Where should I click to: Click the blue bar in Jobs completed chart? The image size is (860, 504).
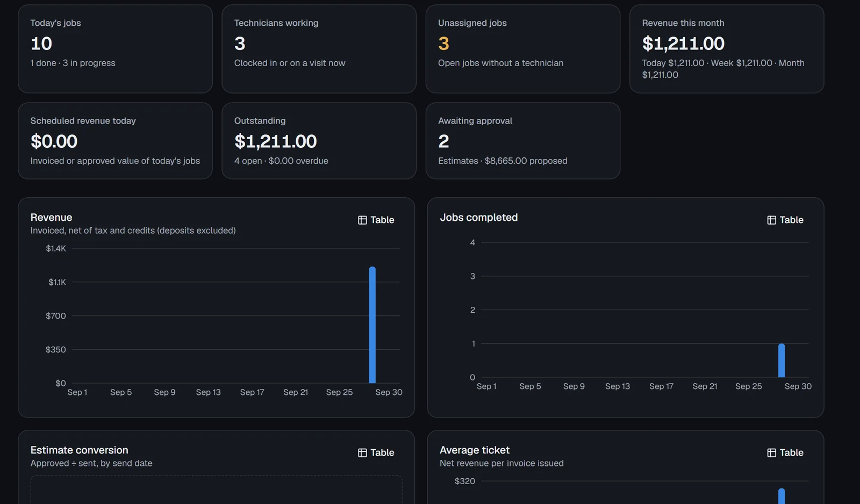click(x=782, y=361)
